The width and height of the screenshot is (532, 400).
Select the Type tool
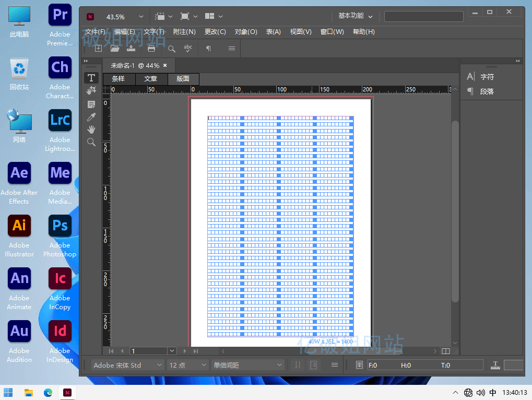[91, 78]
